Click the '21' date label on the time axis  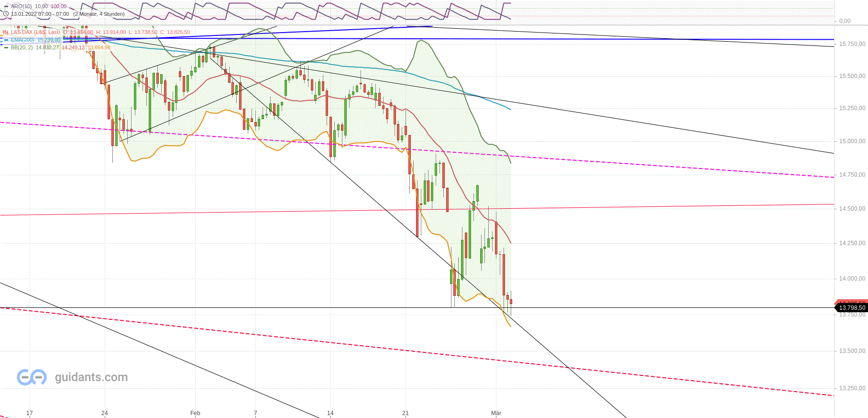pos(406,413)
